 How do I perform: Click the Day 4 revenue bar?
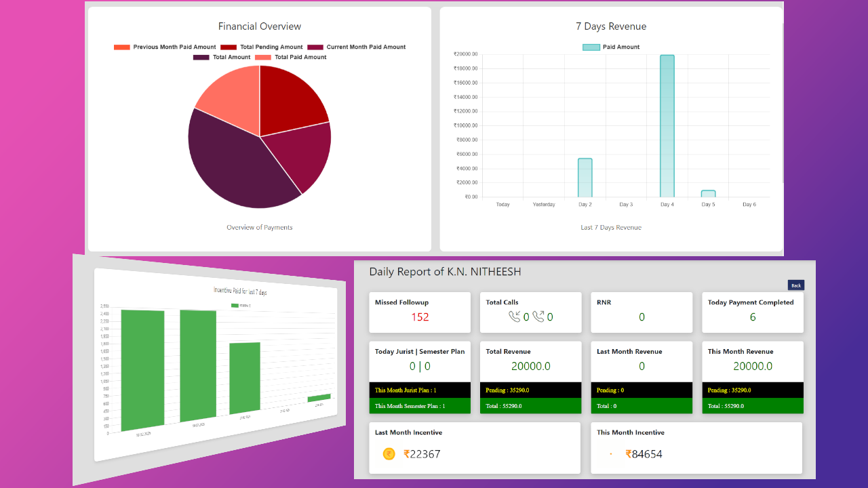[x=667, y=126]
